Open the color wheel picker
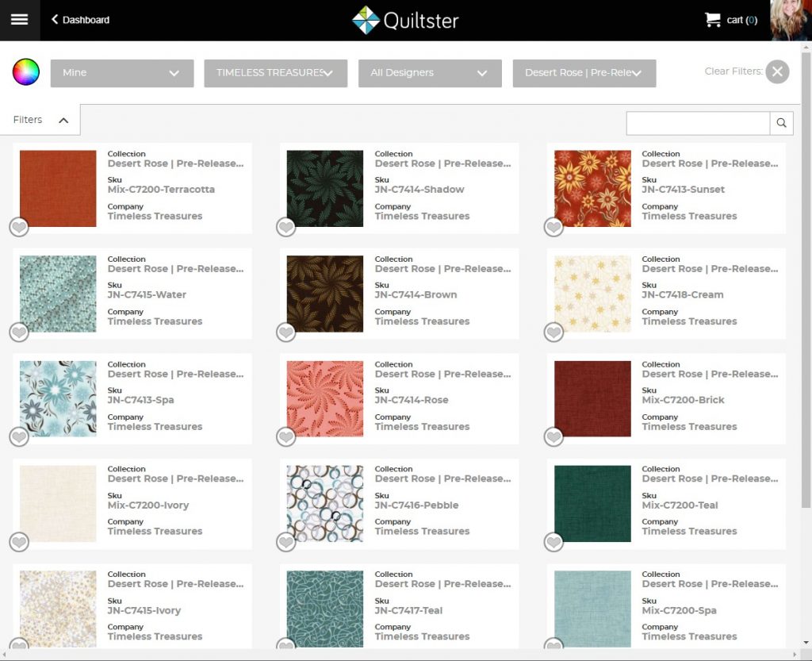The width and height of the screenshot is (812, 661). tap(26, 72)
